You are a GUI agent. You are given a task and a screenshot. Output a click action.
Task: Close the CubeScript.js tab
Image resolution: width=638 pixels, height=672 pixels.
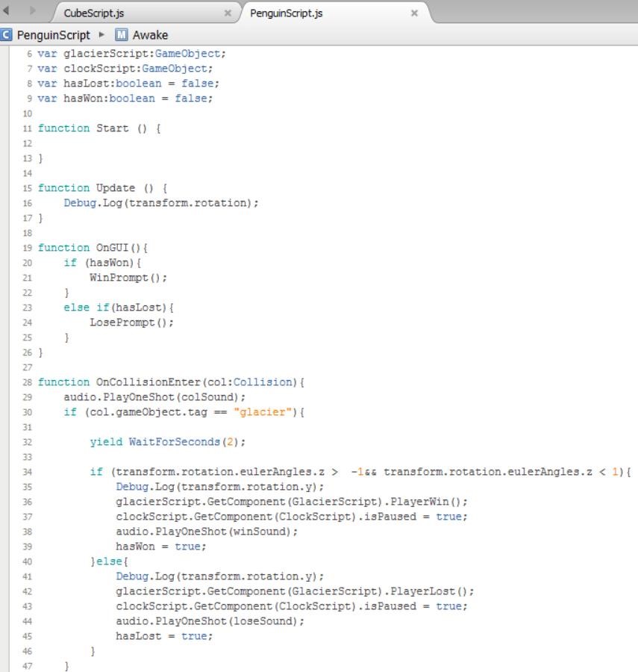pos(228,13)
